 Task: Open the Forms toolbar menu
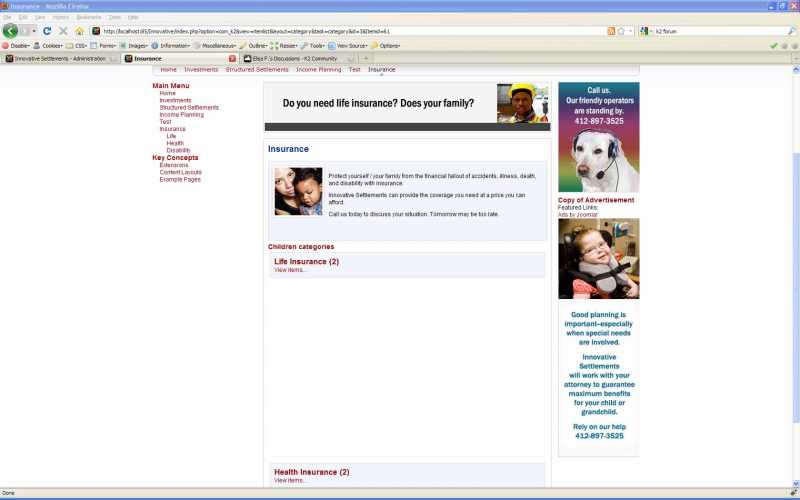104,45
